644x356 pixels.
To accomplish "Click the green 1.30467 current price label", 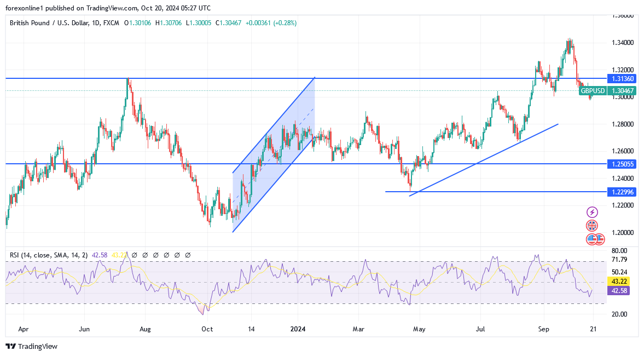I will [623, 91].
